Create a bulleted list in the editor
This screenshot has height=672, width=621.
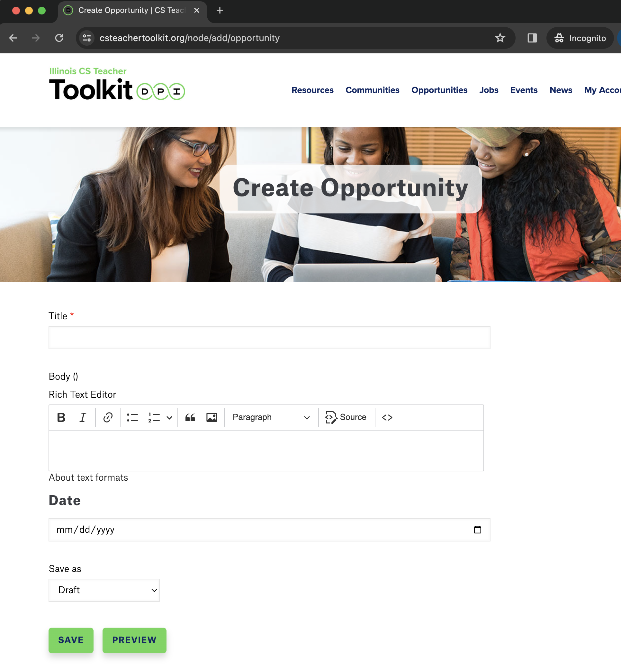point(132,417)
